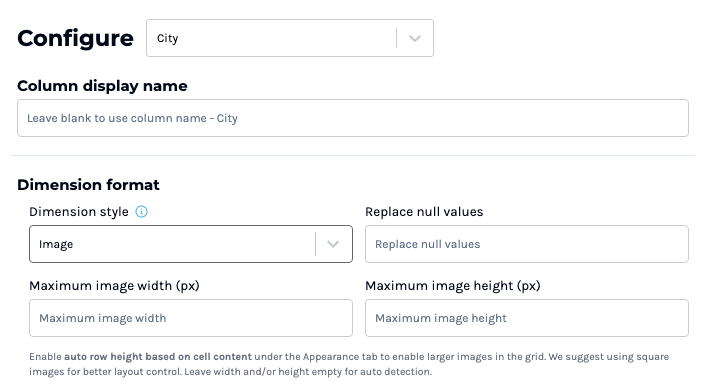Click the Dimension style label text
Screen dimensions: 703x389
coord(79,212)
